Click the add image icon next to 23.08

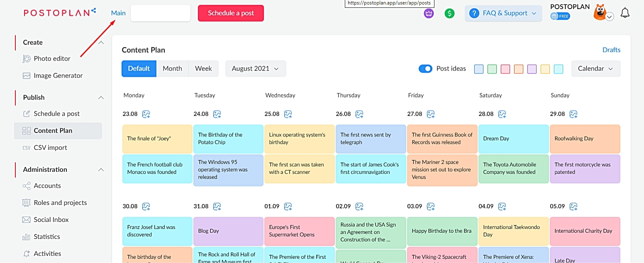tap(146, 114)
